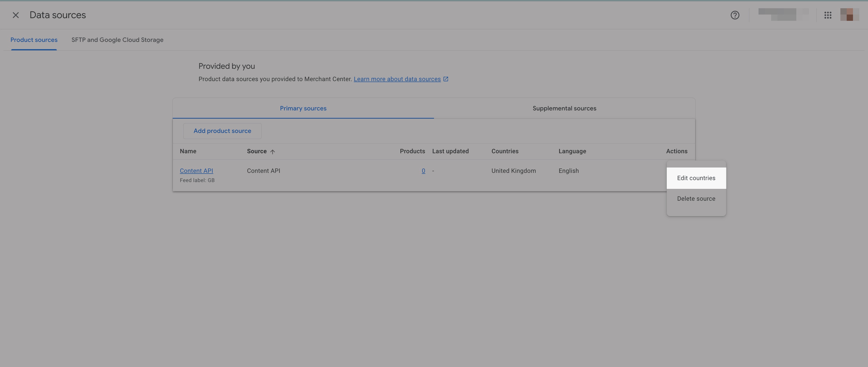Viewport: 868px width, 367px height.
Task: Select the Primary sources tab
Action: point(303,108)
